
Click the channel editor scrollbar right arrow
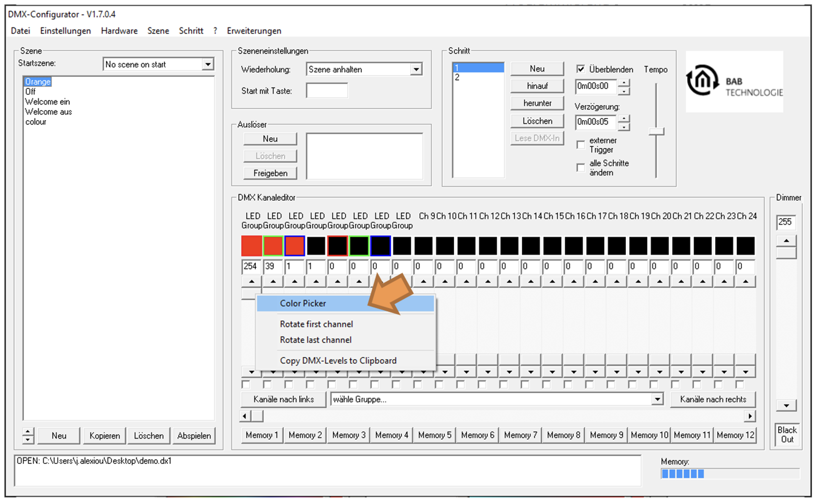[x=750, y=416]
